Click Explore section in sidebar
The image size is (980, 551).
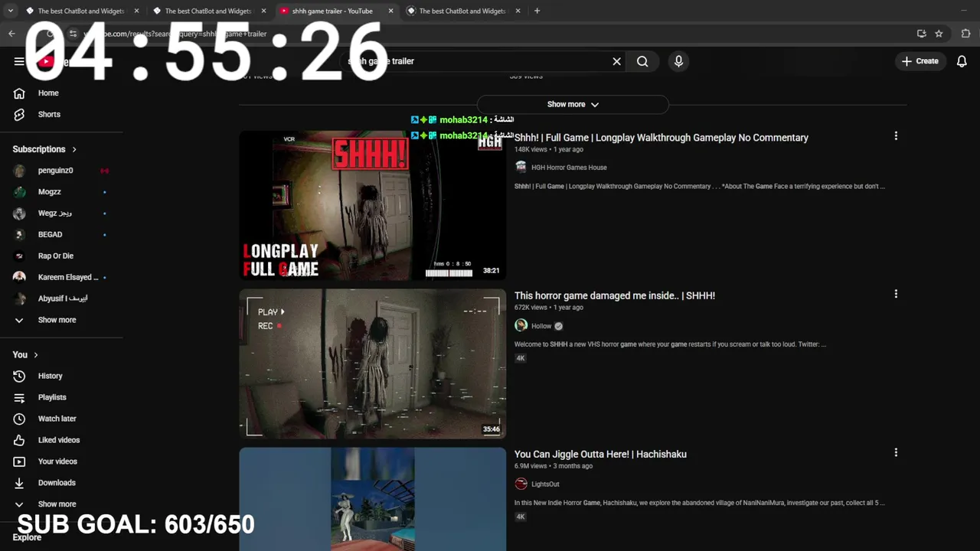click(x=27, y=537)
